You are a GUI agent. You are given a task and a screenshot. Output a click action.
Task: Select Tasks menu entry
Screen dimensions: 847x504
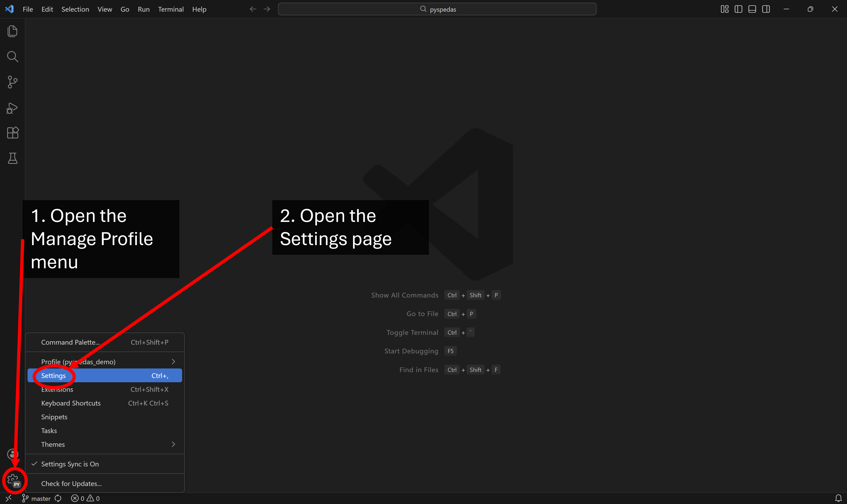(105, 431)
